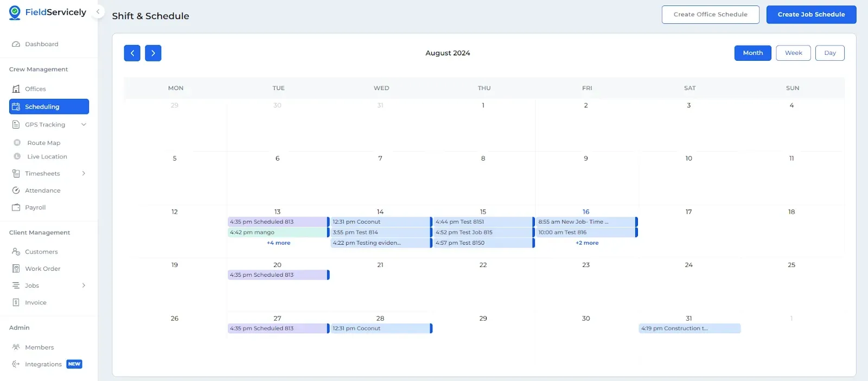868x381 pixels.
Task: Open 12:31 pm Coconut event on August 28
Action: tap(381, 328)
